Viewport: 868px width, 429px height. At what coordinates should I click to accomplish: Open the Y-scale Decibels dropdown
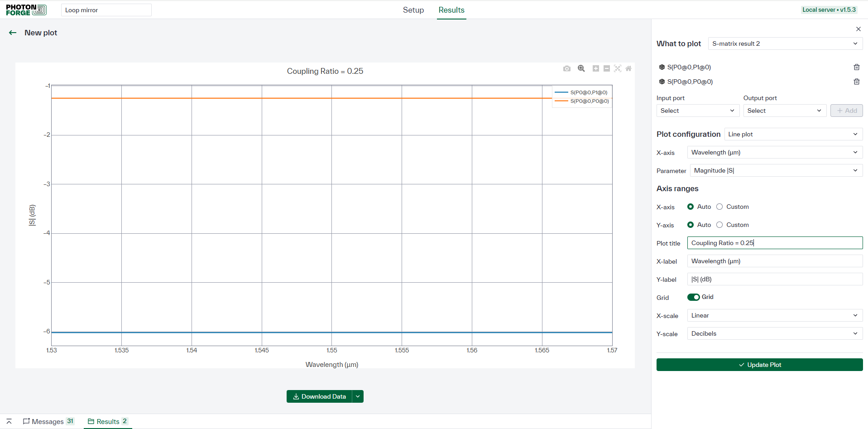pos(775,333)
